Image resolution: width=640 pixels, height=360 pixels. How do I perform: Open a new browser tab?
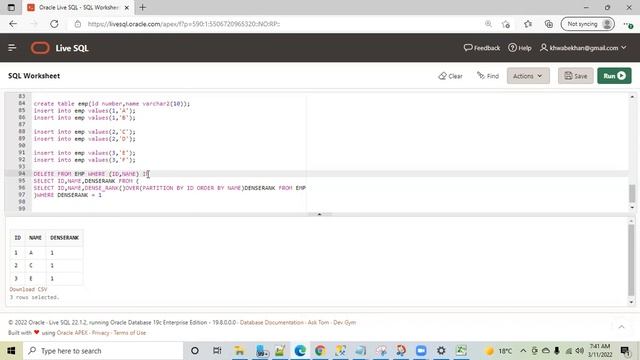(142, 7)
